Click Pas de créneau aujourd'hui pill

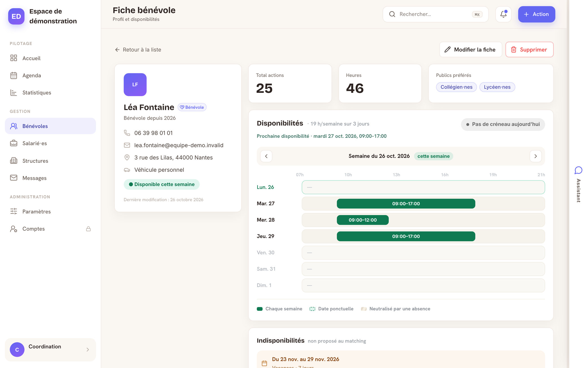(503, 124)
